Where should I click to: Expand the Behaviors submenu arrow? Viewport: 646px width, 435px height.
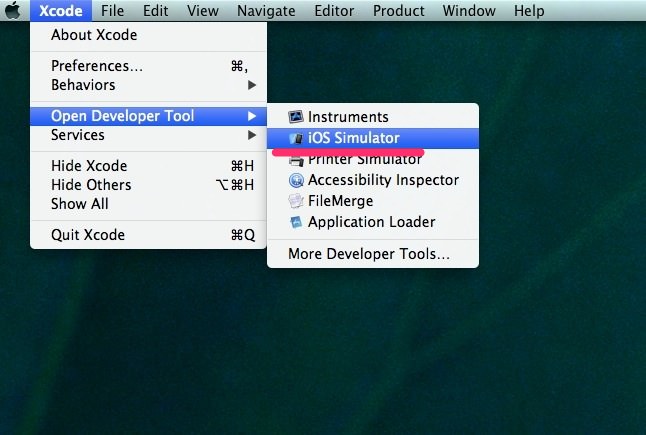point(252,85)
